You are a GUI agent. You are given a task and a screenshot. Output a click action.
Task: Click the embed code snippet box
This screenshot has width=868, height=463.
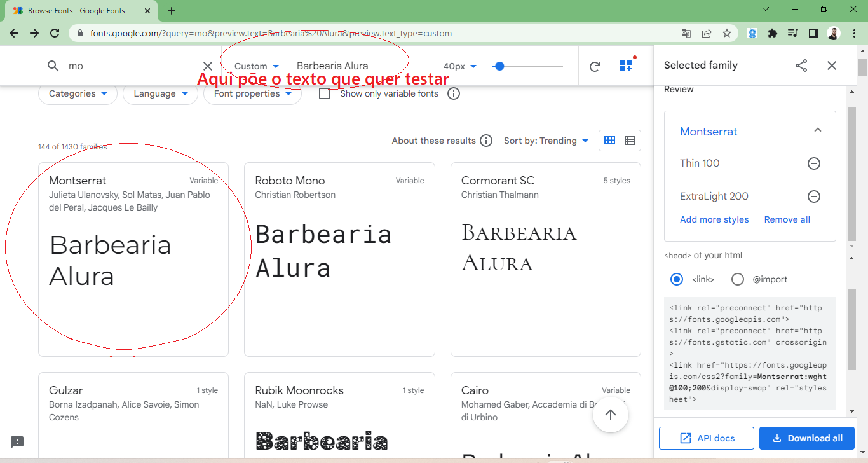pyautogui.click(x=750, y=354)
